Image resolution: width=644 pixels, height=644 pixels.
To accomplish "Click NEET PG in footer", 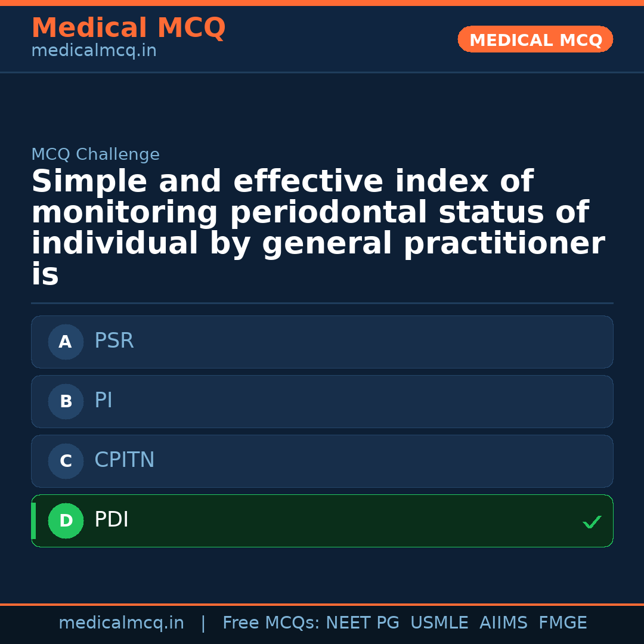I will 363,623.
